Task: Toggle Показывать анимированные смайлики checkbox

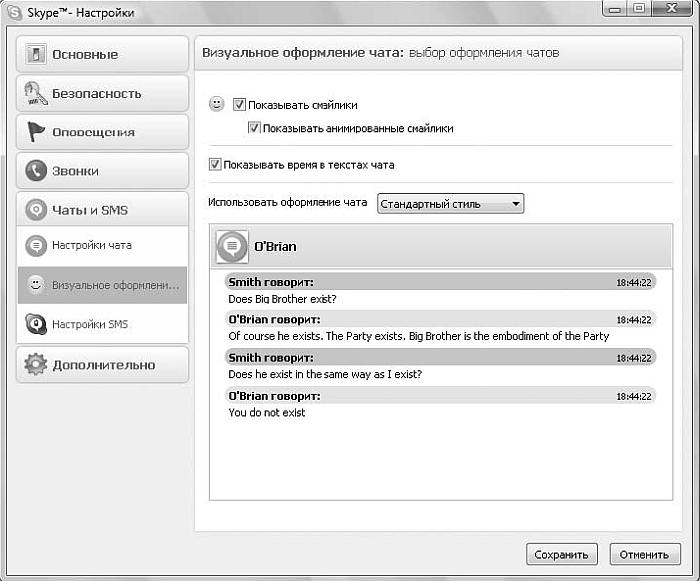Action: [254, 128]
